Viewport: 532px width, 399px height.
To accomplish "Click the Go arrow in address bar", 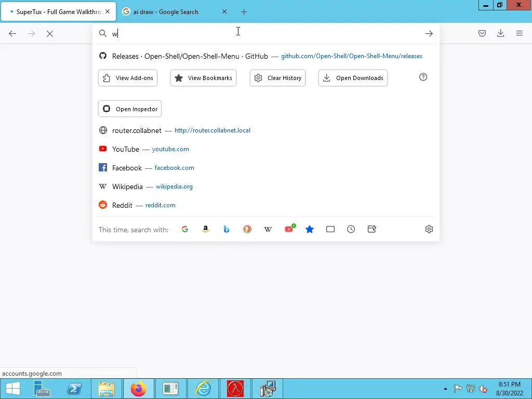I will tap(429, 33).
